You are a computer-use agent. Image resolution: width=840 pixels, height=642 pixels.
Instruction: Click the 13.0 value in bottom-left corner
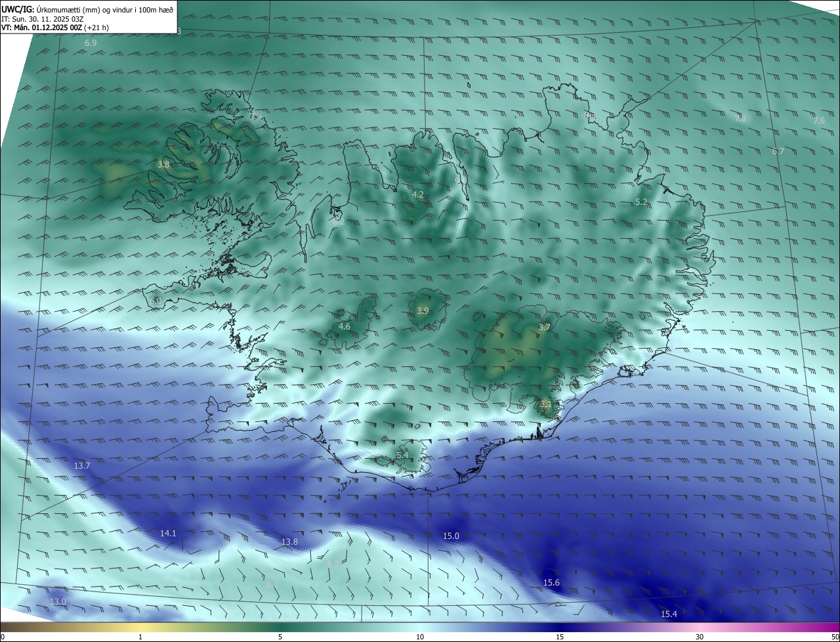[58, 601]
